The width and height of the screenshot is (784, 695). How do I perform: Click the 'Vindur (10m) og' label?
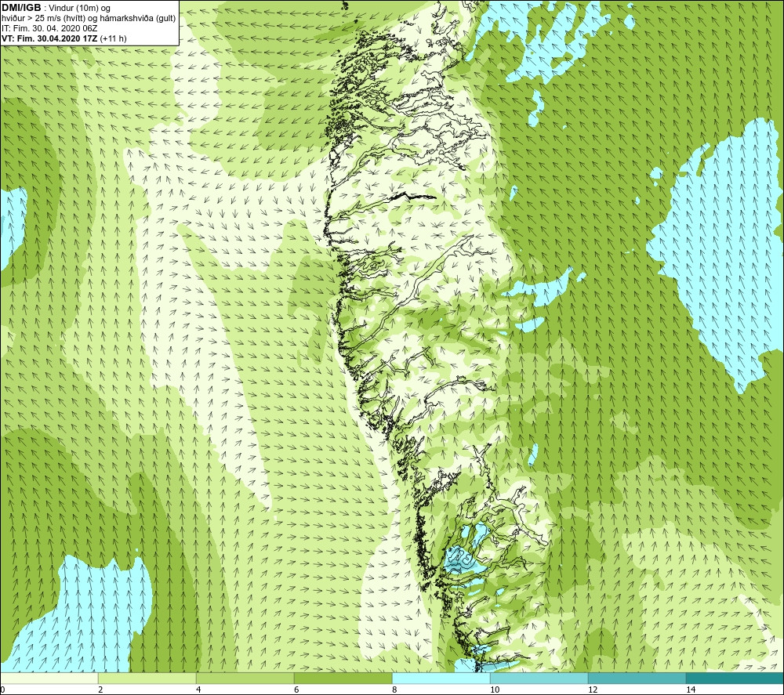coord(80,8)
